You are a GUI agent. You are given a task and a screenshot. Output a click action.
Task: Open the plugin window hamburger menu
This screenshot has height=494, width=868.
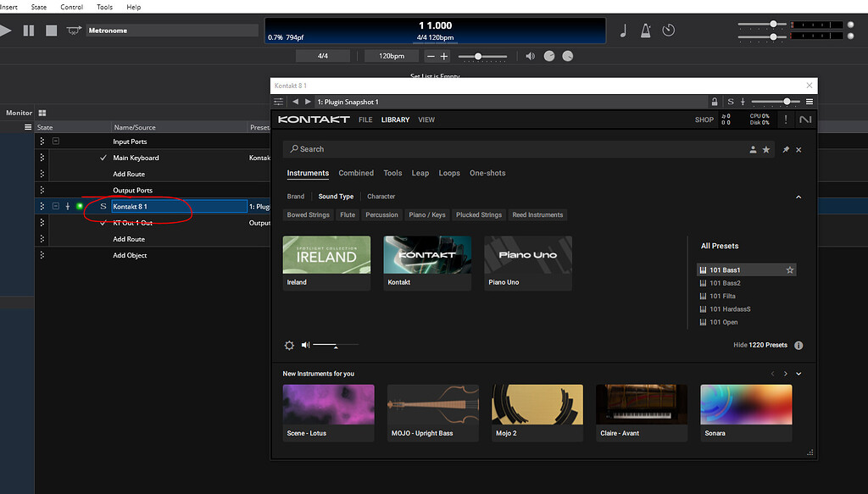tap(810, 102)
